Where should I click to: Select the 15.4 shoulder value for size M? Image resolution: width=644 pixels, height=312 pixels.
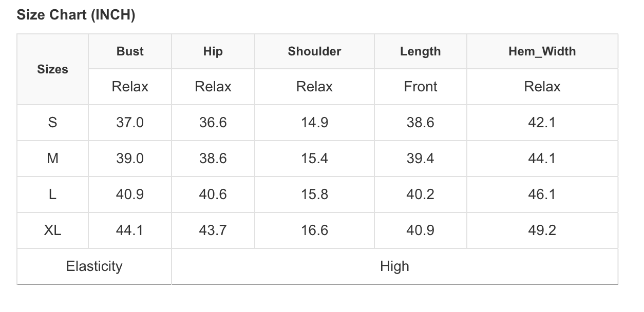pyautogui.click(x=314, y=159)
